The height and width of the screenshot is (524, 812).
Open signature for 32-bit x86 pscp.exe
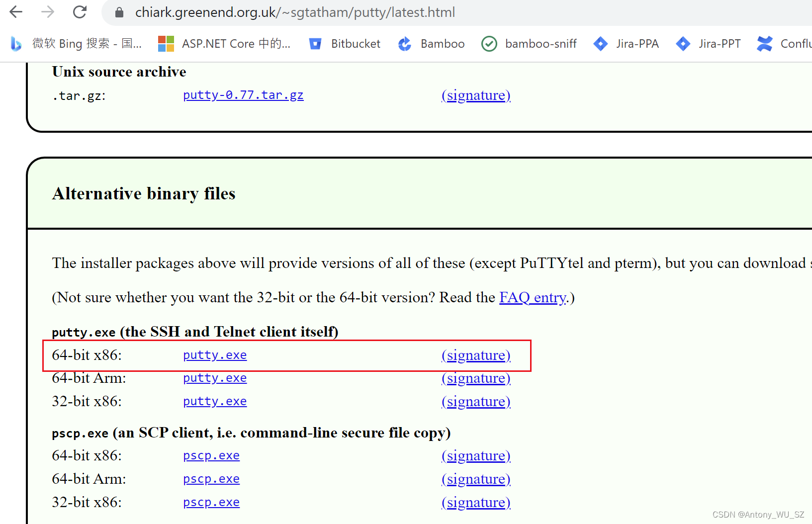click(x=476, y=502)
